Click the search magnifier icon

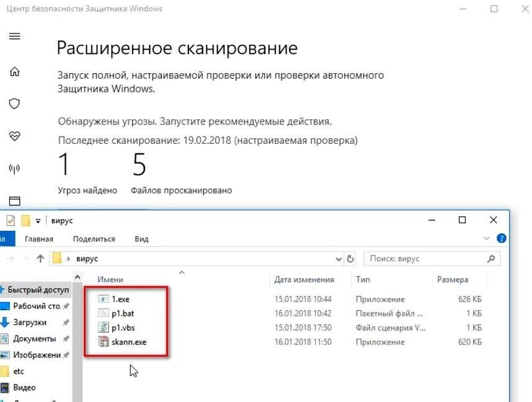click(490, 259)
